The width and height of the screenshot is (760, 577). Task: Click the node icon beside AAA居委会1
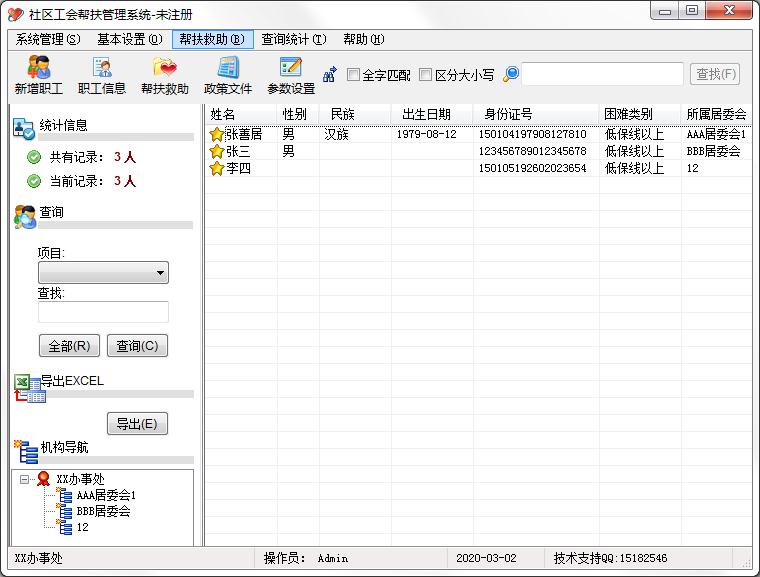point(65,495)
